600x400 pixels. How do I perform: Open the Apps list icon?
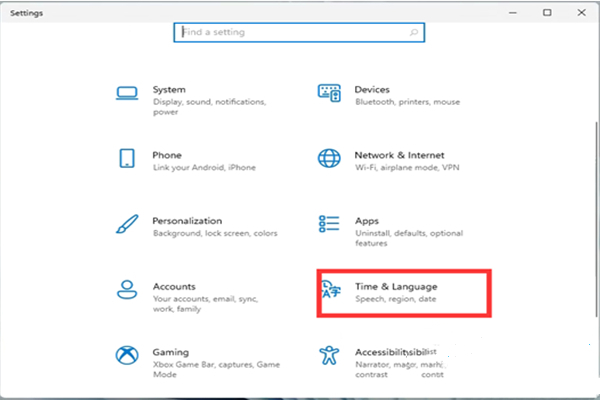click(x=329, y=224)
